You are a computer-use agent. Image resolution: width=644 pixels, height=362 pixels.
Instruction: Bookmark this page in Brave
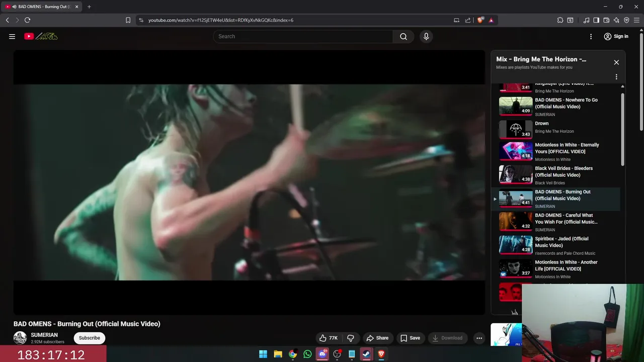[x=128, y=20]
